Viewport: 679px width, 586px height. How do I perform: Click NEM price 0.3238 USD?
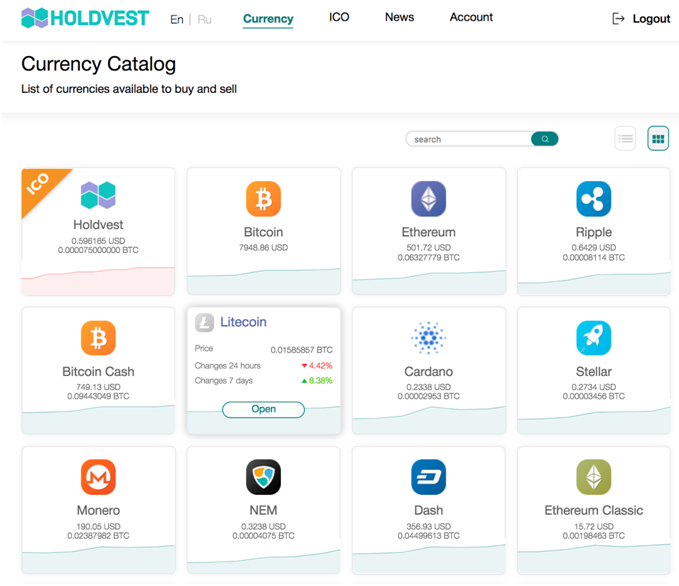click(x=263, y=527)
